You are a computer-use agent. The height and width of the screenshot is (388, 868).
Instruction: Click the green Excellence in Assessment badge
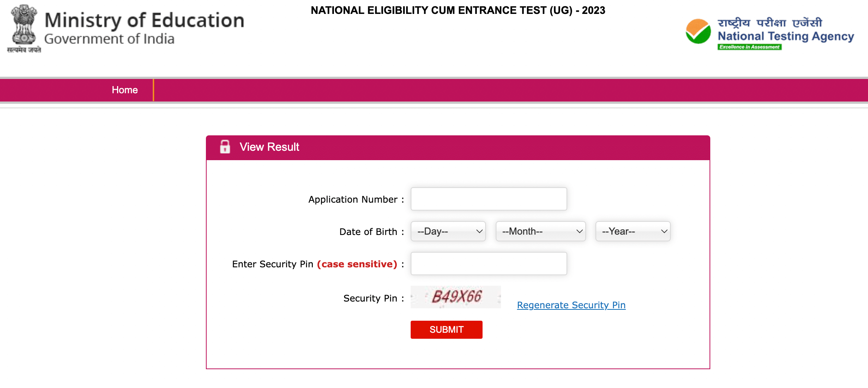click(749, 47)
